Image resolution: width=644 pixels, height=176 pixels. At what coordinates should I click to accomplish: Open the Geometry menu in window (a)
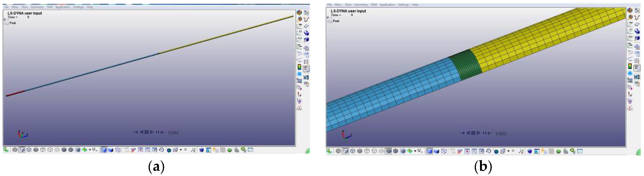(x=37, y=7)
